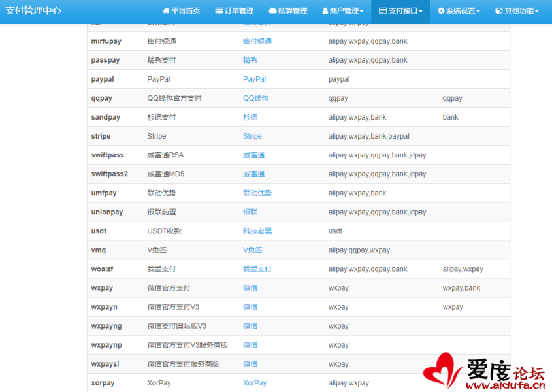Viewport: 552px width, 392px height.
Task: Select the sandpay plugin name
Action: click(106, 118)
